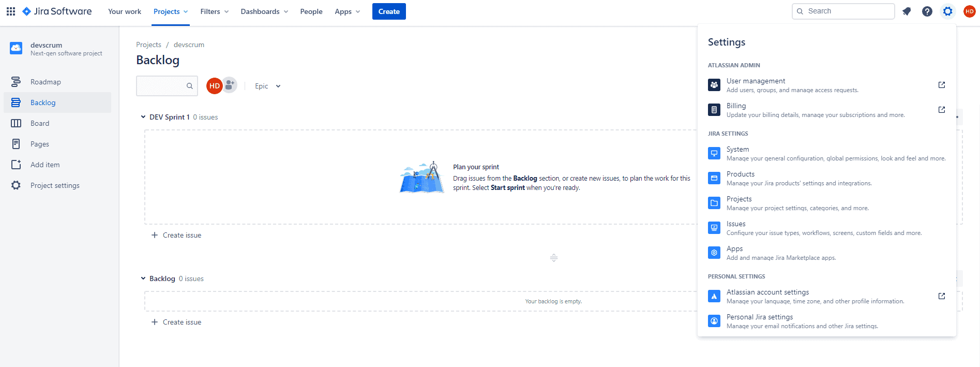Viewport: 980px width, 367px height.
Task: Open User management settings
Action: (827, 85)
